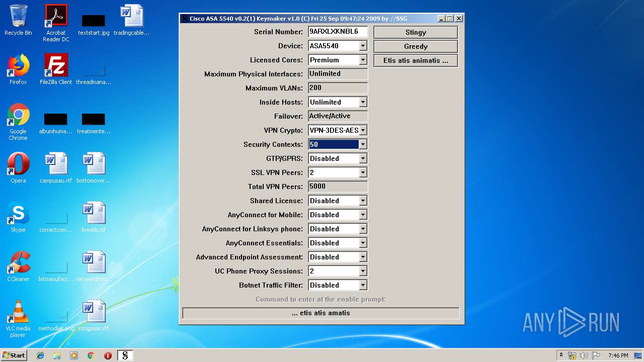Open the Shared License dropdown
The image size is (644, 362).
pyautogui.click(x=363, y=201)
